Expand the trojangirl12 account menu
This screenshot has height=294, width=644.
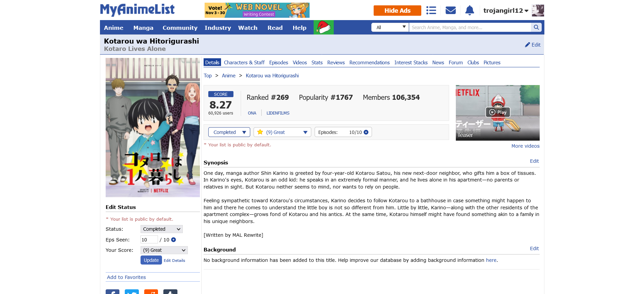pos(506,10)
